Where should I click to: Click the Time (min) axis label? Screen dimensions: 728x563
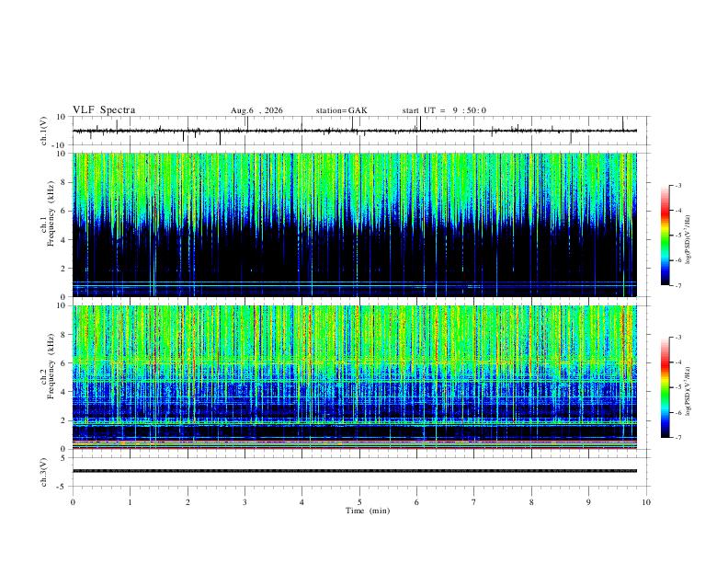[x=368, y=511]
